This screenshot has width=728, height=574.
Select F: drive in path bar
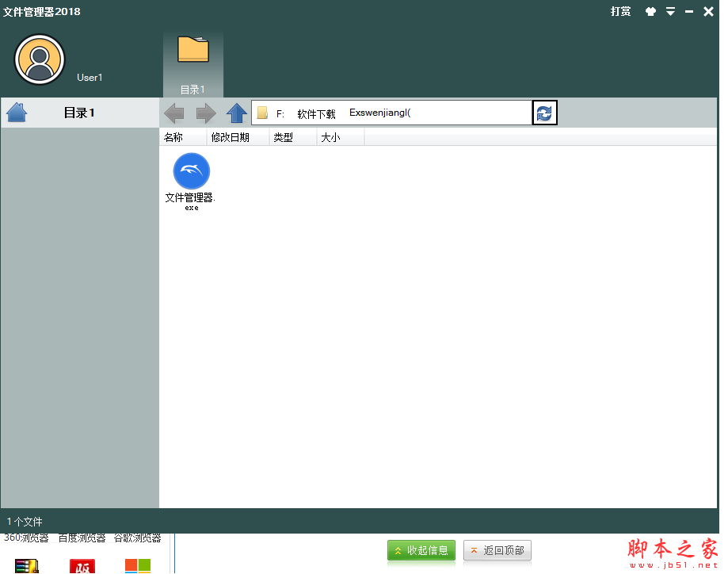[280, 114]
